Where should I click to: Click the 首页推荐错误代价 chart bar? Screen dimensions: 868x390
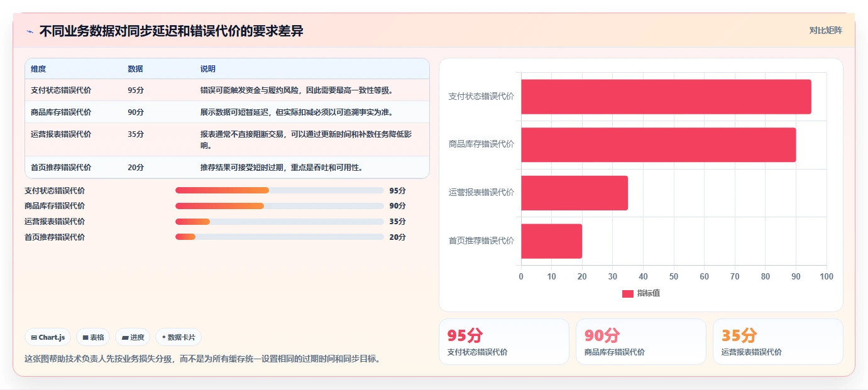point(552,241)
